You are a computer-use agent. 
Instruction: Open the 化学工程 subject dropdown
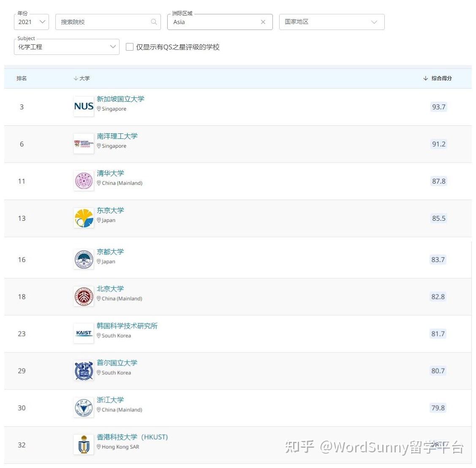[67, 47]
